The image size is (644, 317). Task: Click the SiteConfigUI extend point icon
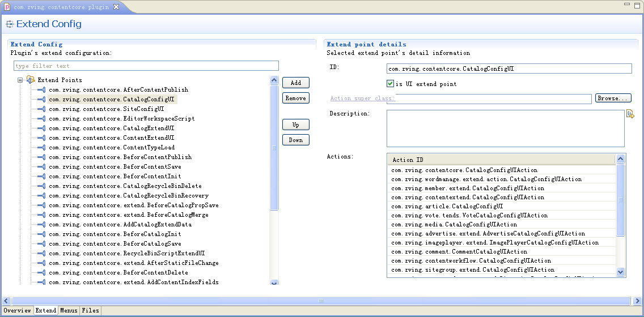click(41, 109)
